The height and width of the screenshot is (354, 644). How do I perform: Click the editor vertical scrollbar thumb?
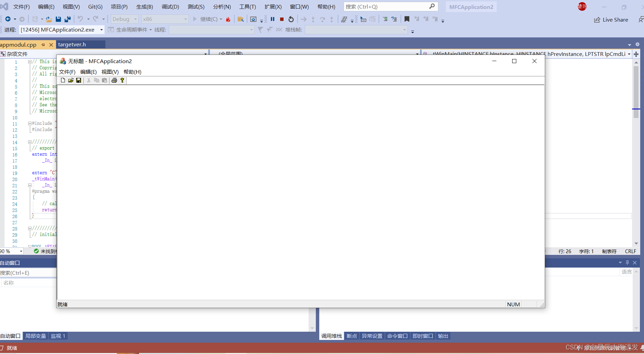tap(636, 92)
